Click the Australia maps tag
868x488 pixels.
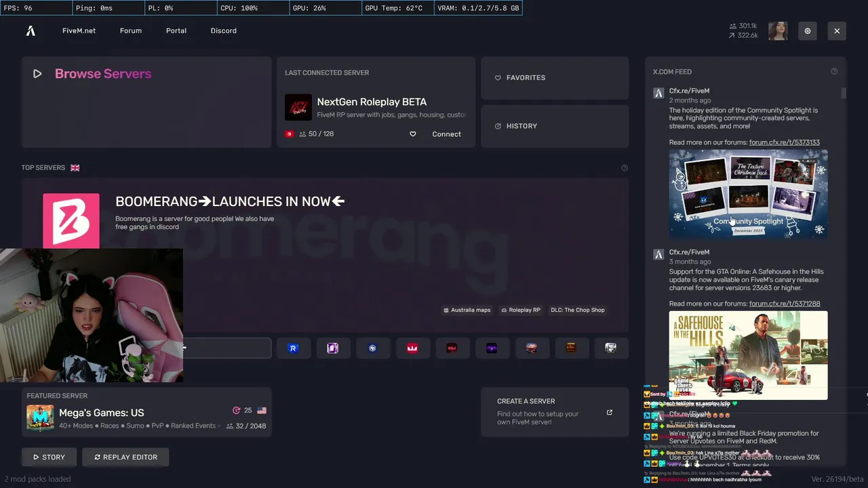coord(467,310)
